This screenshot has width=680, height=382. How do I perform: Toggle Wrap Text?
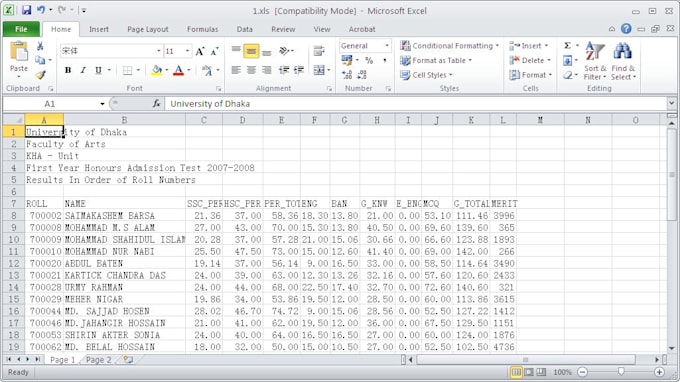pos(319,51)
